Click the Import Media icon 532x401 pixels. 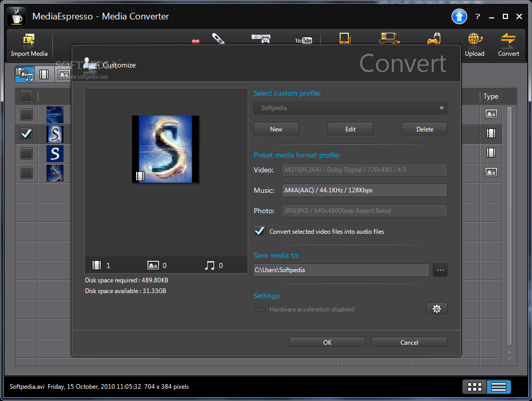tap(29, 40)
